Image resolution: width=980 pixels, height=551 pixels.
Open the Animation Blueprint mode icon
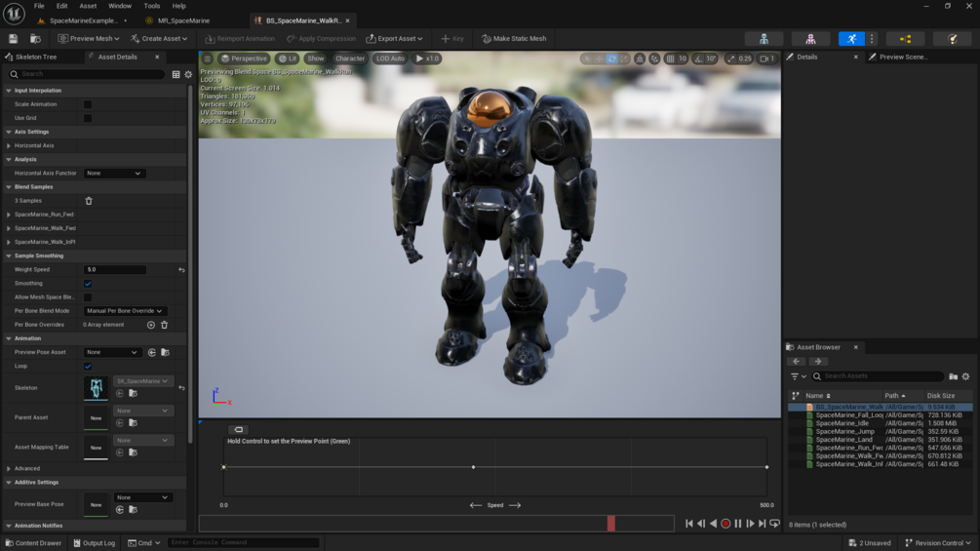905,39
